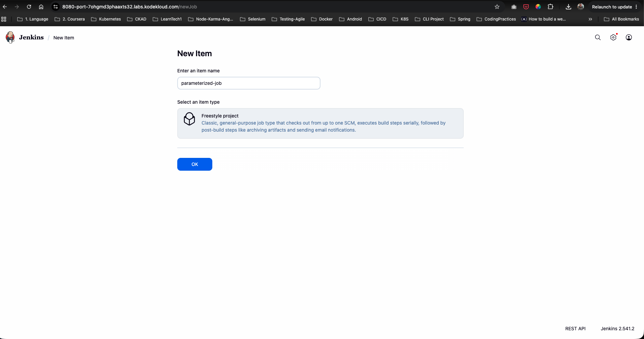Open the All Bookmarks folder

point(621,19)
